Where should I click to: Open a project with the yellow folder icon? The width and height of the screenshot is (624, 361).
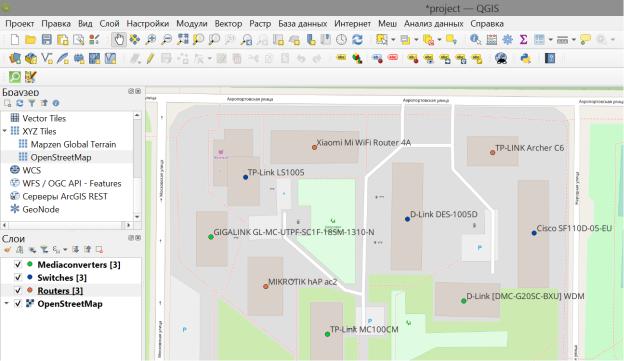[x=31, y=39]
